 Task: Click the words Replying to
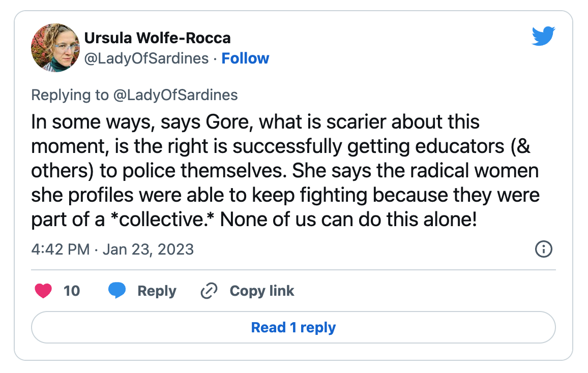pos(70,95)
